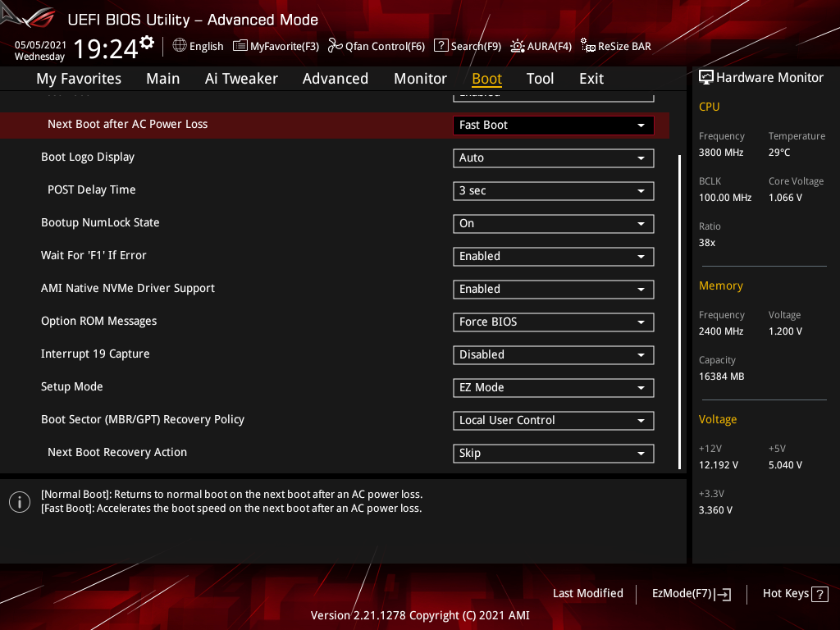840x630 pixels.
Task: Click the English language button
Action: click(x=206, y=46)
